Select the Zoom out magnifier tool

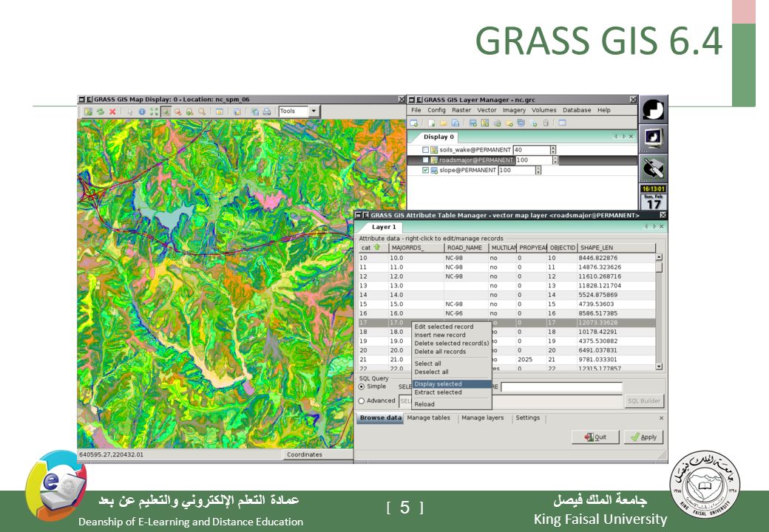coord(178,112)
